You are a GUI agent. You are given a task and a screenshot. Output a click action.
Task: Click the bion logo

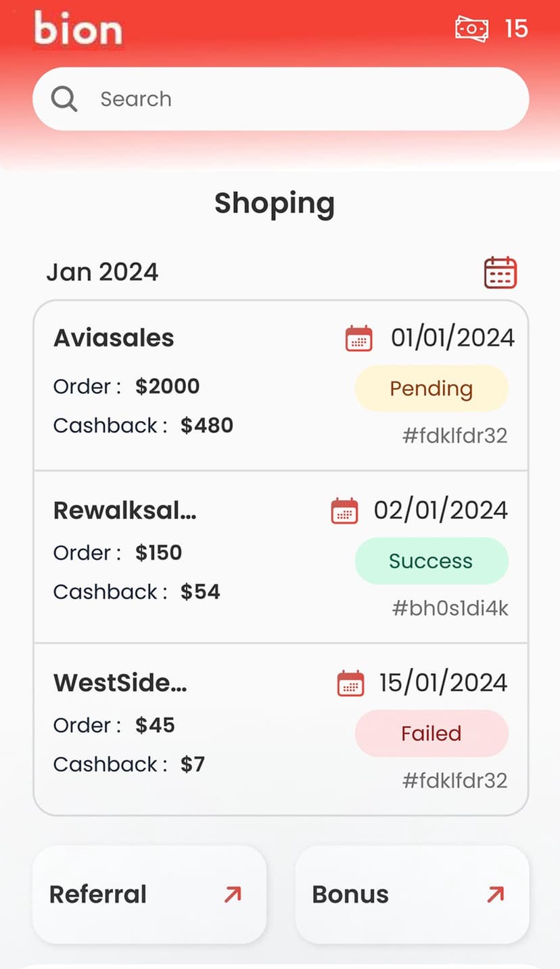pos(78,29)
